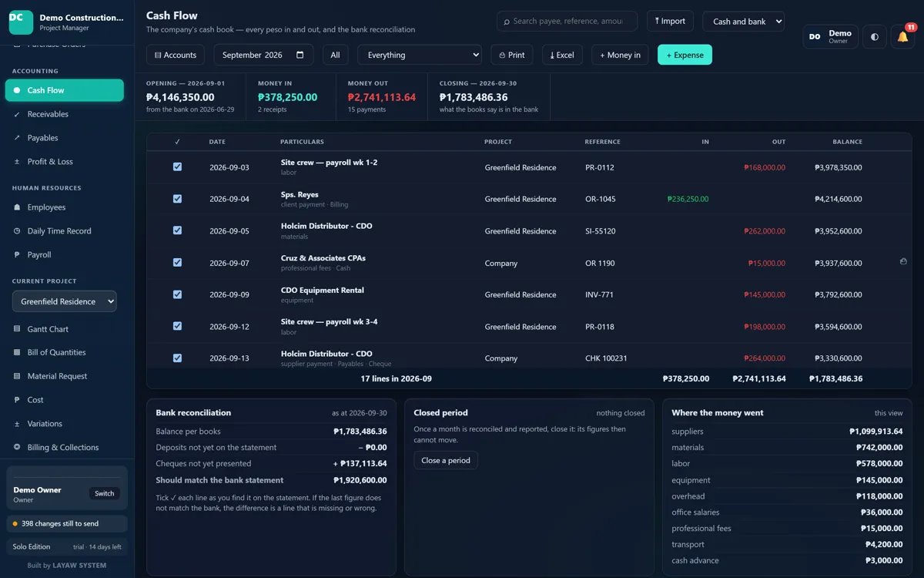Click the Employees icon in sidebar

[17, 207]
